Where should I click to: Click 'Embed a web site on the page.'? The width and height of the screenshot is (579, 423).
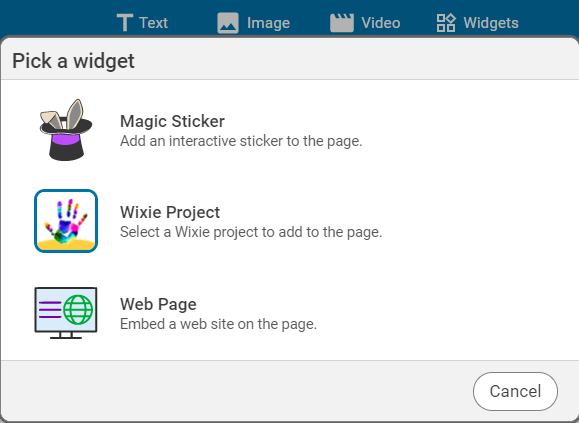click(x=219, y=324)
